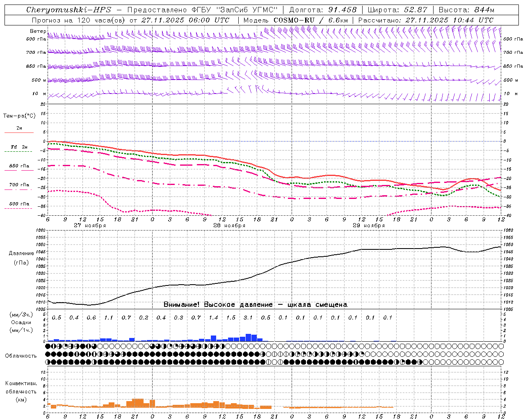Click the "0.2" precipitation value
Image resolution: width=525 pixels, height=420 pixels.
[x=144, y=317]
